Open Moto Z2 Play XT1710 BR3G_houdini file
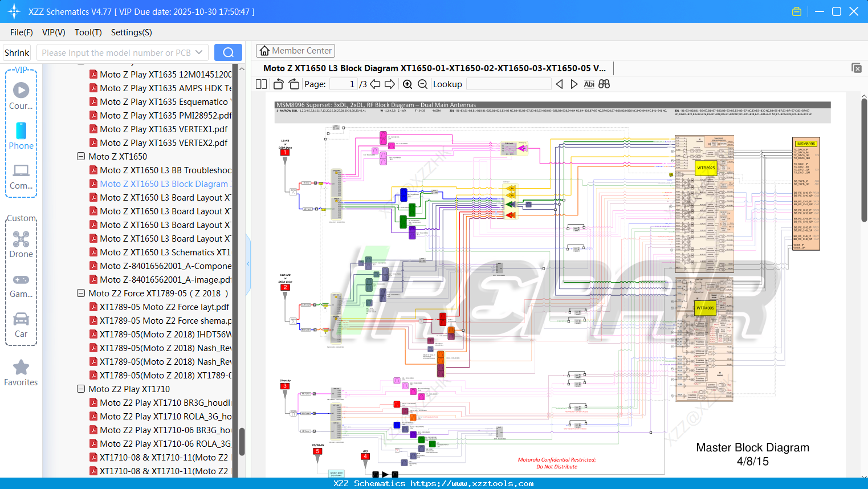The image size is (868, 489). (x=166, y=402)
